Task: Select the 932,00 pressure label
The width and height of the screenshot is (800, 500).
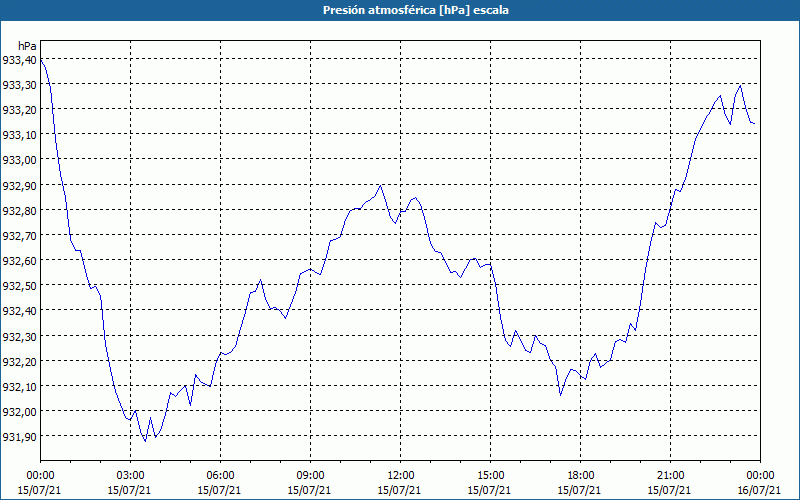Action: click(19, 411)
